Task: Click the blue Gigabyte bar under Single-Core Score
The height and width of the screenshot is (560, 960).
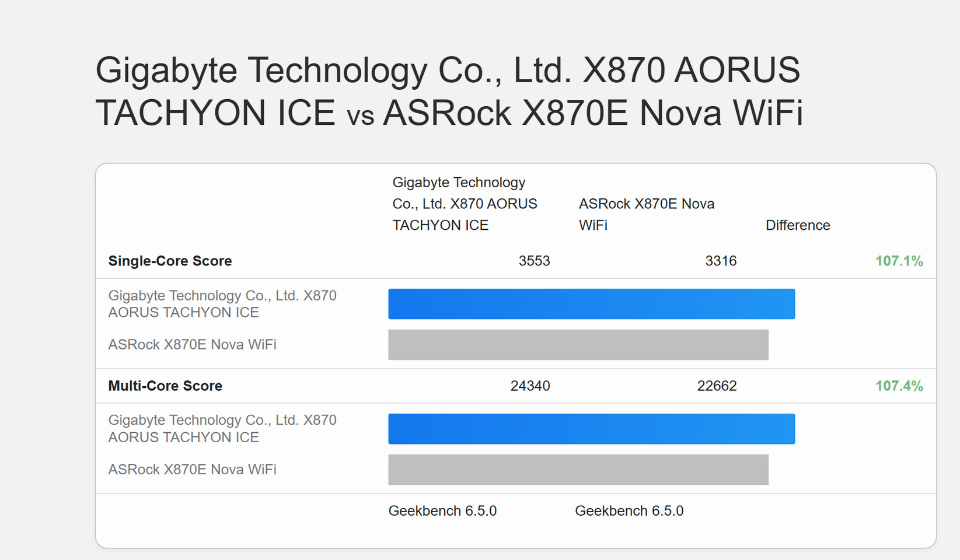Action: (591, 304)
